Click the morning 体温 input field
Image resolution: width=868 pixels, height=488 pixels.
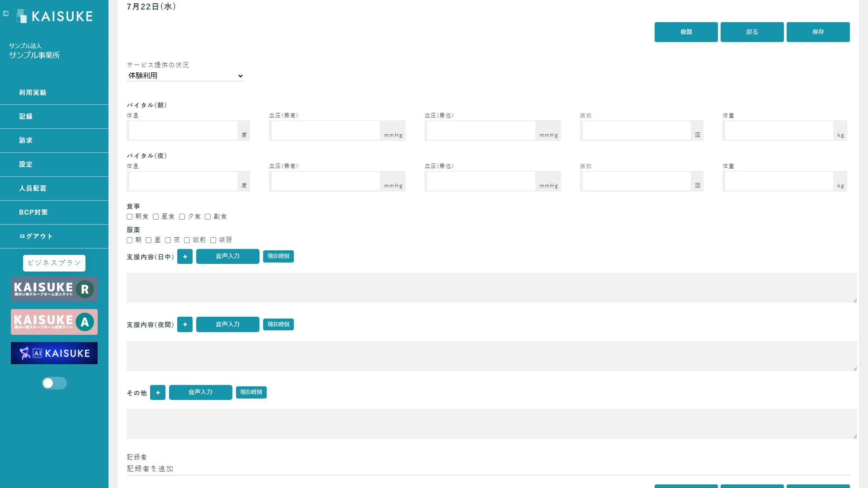pos(183,131)
